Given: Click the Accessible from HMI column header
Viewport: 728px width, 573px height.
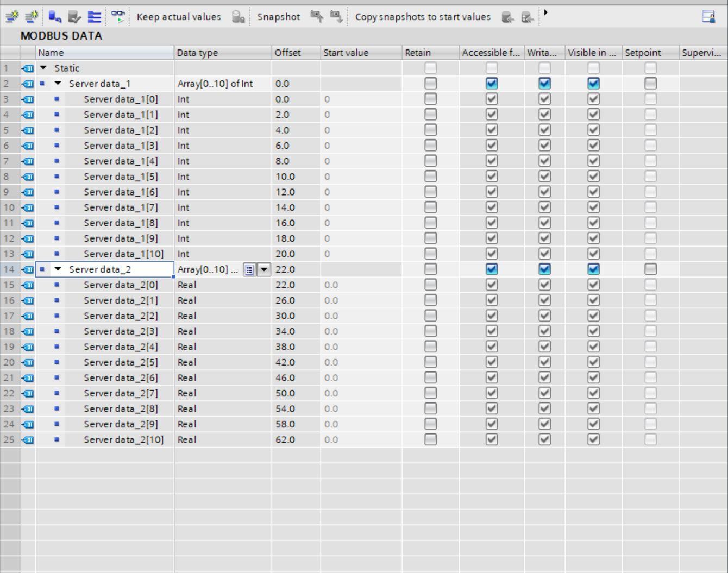Looking at the screenshot, I should 492,53.
